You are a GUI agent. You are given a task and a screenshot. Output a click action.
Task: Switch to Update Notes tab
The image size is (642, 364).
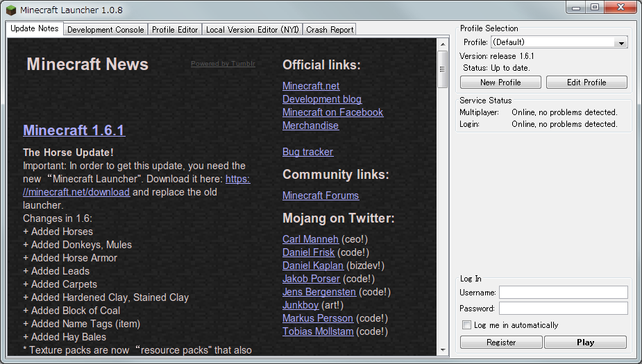pos(35,28)
